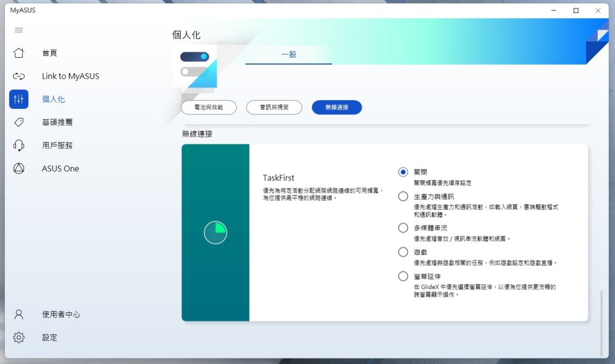The image size is (615, 364).
Task: Show the 音訊與視覺 section
Action: pyautogui.click(x=274, y=108)
